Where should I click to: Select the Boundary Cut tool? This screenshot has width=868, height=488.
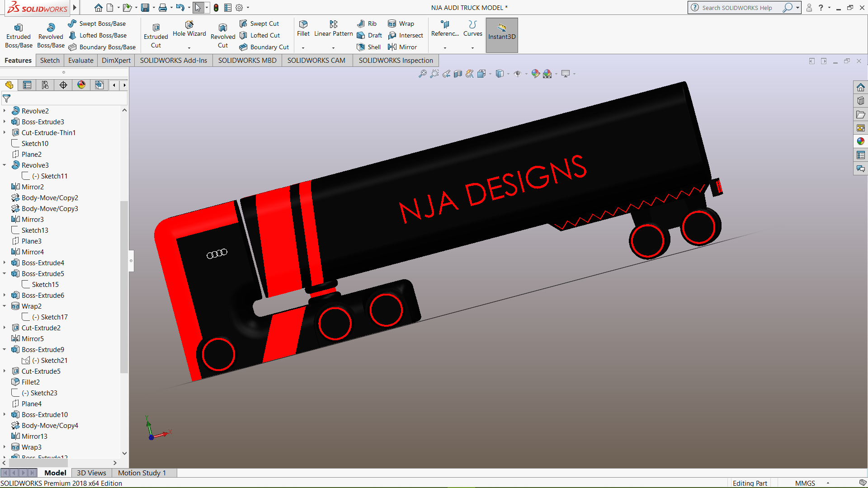click(264, 47)
